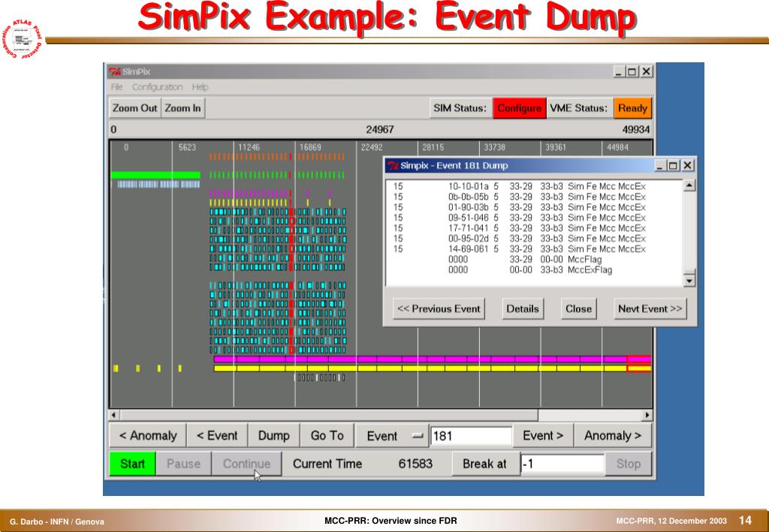Click the Stop button

629,464
